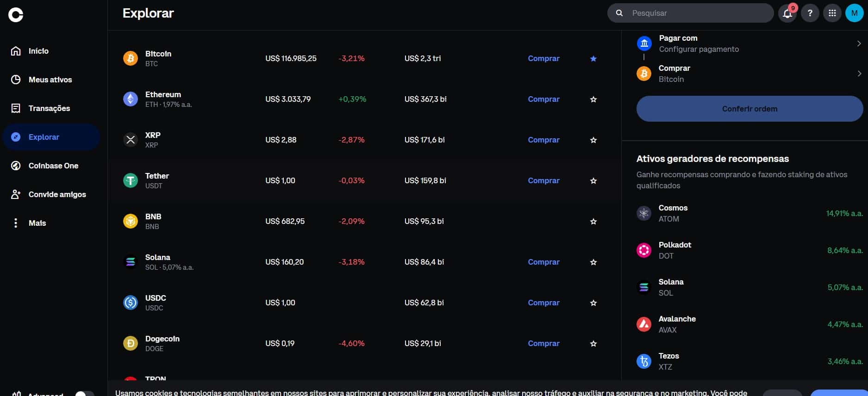The image size is (868, 396).
Task: Click Tezos reward rate 3,46% a.a.
Action: click(x=845, y=361)
